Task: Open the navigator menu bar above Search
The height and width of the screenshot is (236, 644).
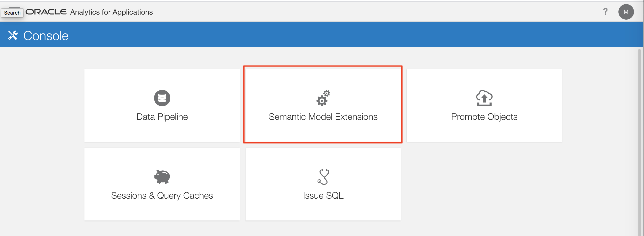Action: tap(14, 8)
